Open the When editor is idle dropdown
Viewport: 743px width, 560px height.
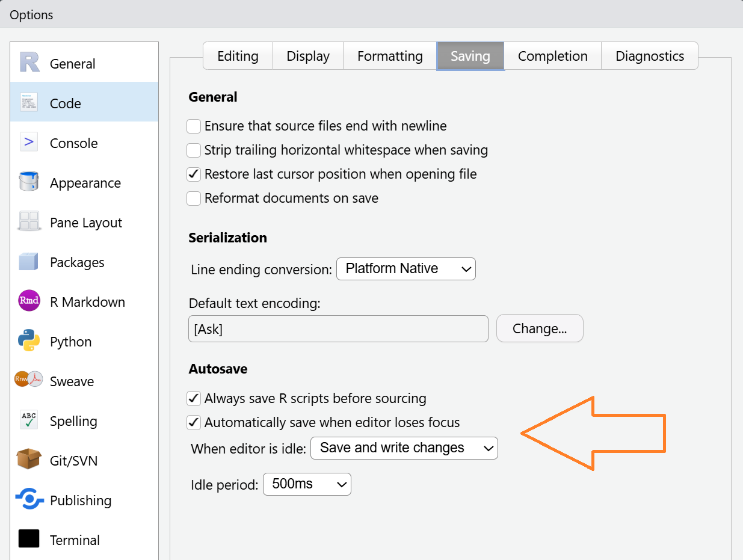404,448
